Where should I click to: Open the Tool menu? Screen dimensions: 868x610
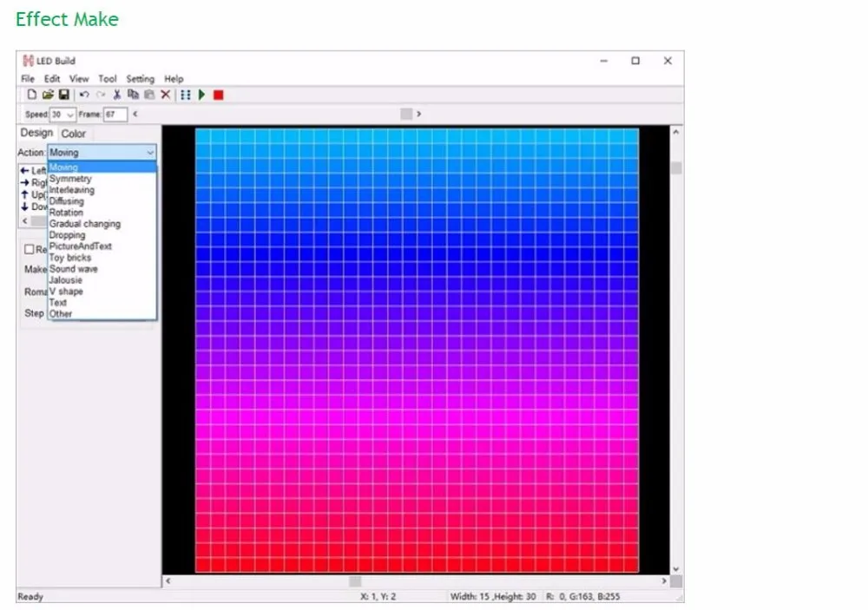pyautogui.click(x=108, y=79)
